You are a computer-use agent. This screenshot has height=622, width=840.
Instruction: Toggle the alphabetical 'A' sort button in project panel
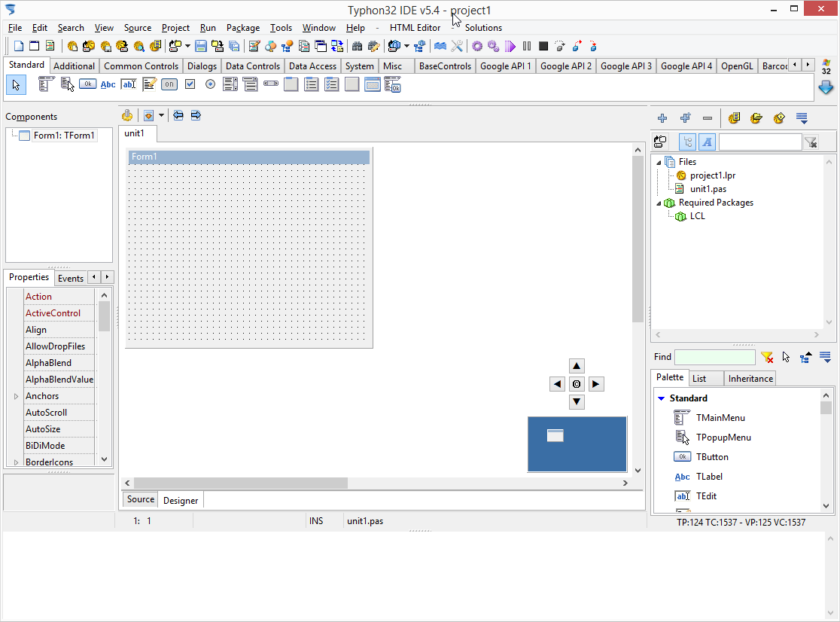(707, 142)
